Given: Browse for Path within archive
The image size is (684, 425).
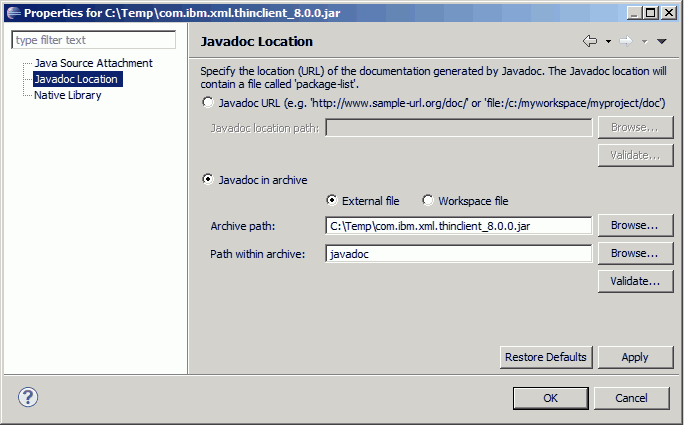Looking at the screenshot, I should point(635,254).
